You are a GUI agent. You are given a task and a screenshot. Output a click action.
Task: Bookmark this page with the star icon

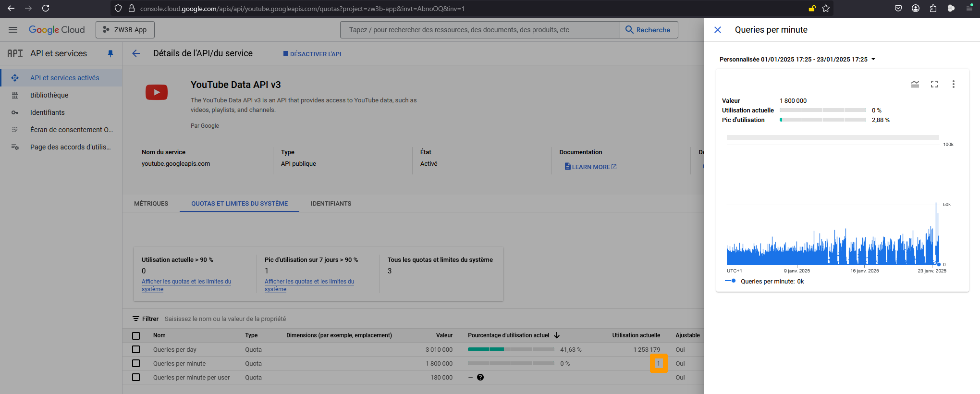click(x=826, y=8)
